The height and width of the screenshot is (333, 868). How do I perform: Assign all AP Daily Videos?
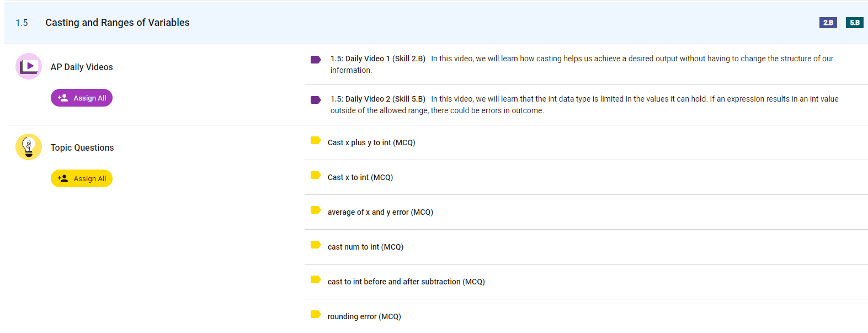(x=82, y=98)
